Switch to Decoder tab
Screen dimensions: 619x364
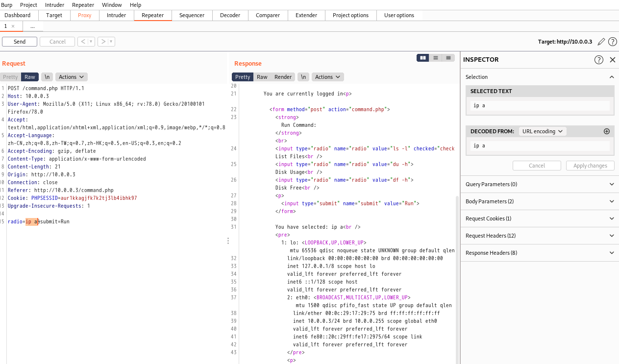(x=230, y=15)
